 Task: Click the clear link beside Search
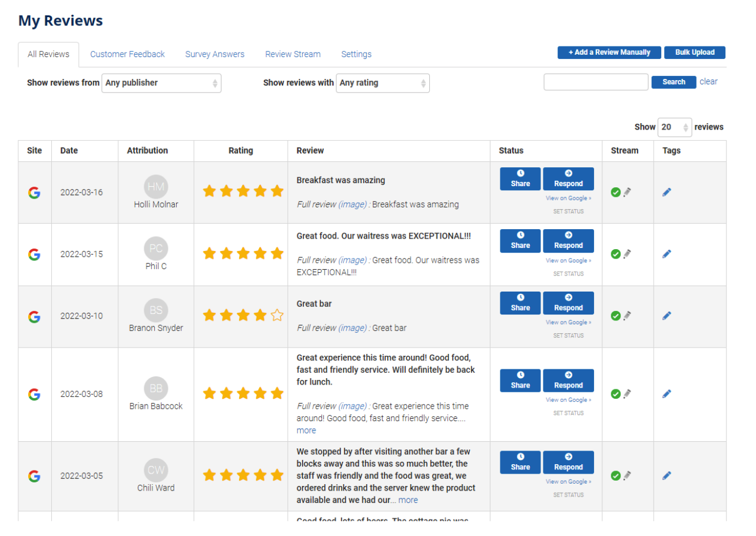click(x=708, y=82)
